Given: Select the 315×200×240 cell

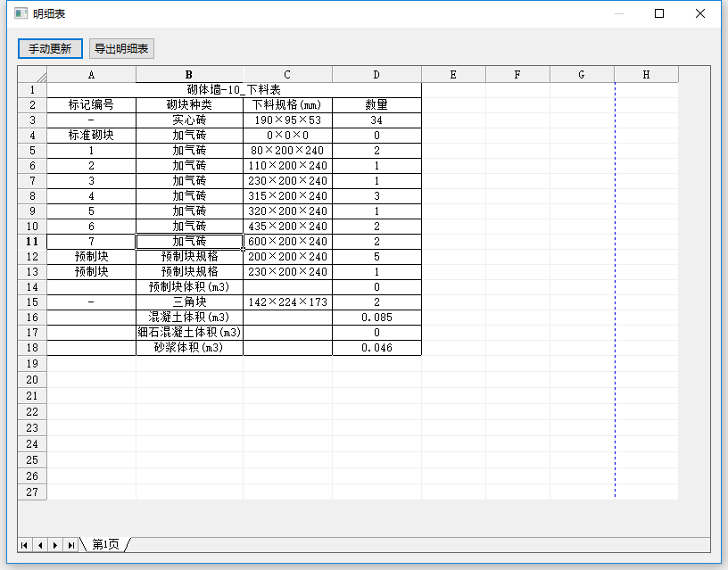Looking at the screenshot, I should [287, 196].
